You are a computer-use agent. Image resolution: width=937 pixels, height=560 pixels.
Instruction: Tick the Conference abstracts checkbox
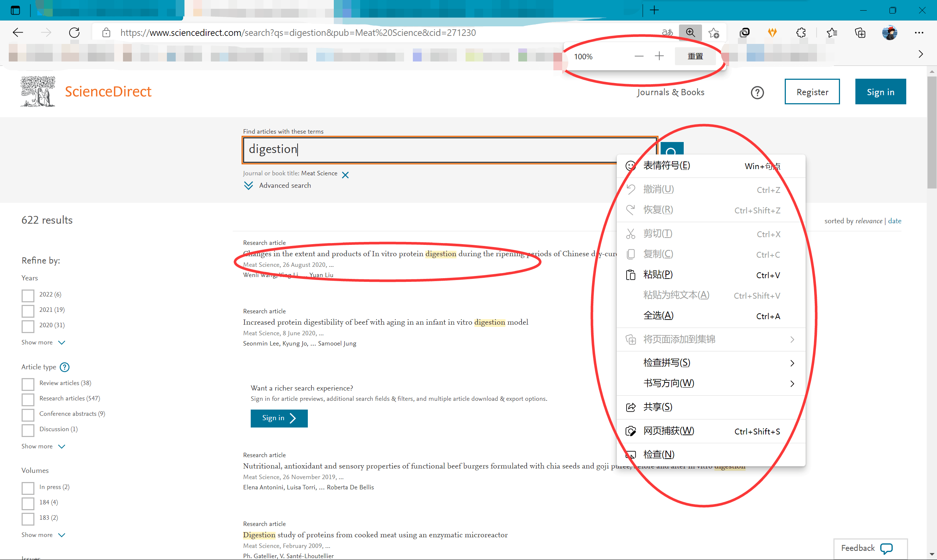(x=28, y=415)
